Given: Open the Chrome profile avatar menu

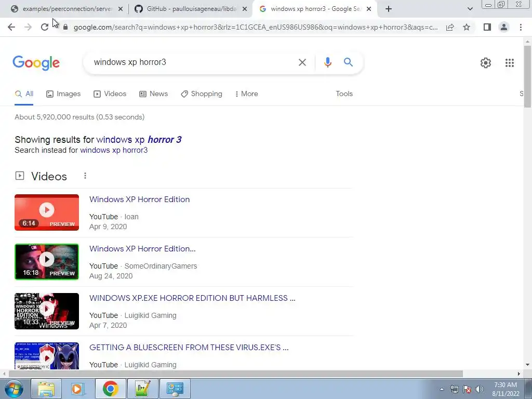Looking at the screenshot, I should tap(504, 27).
